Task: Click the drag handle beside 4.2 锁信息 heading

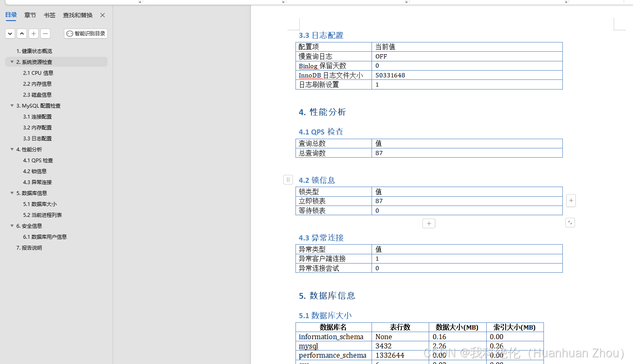Action: click(288, 180)
